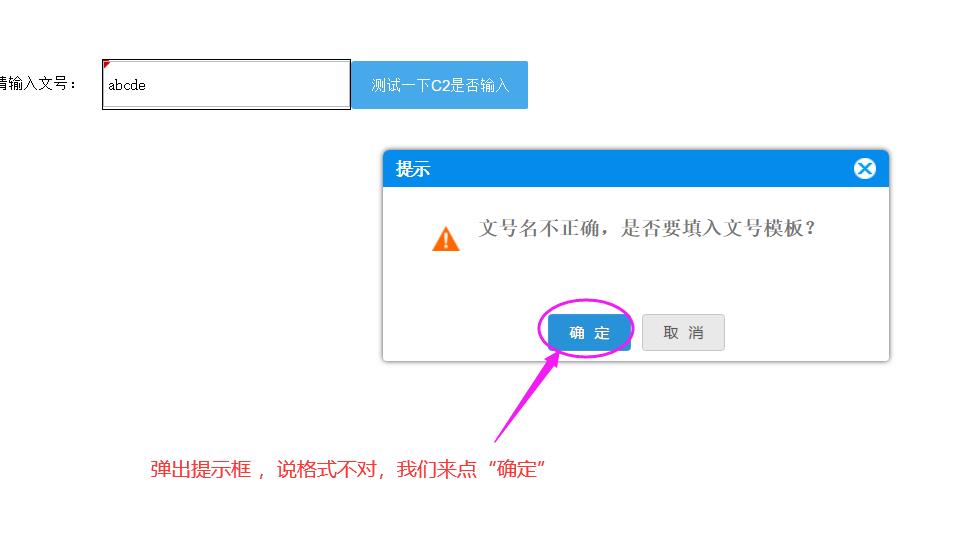
Task: Focus the 文号 input field containing abcde
Action: [x=226, y=84]
